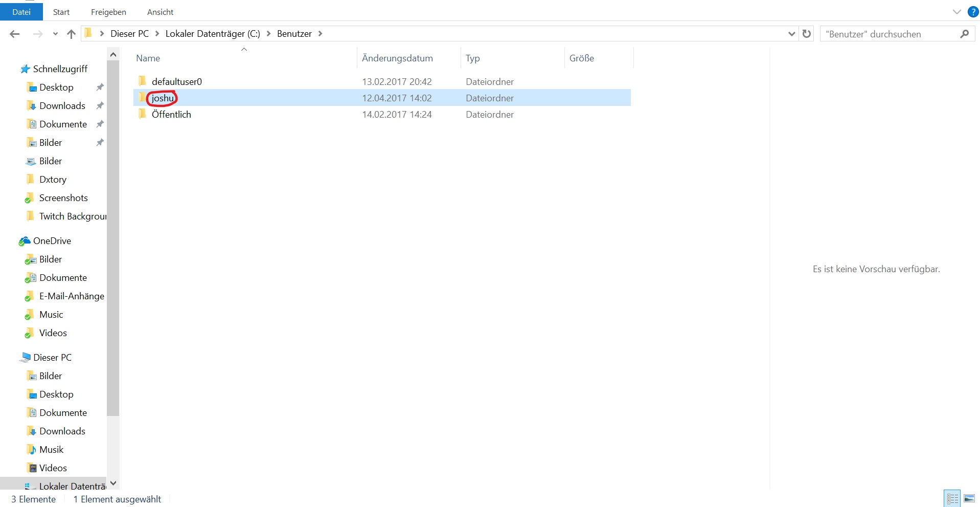Open Screenshots folder in quick access

coord(63,197)
